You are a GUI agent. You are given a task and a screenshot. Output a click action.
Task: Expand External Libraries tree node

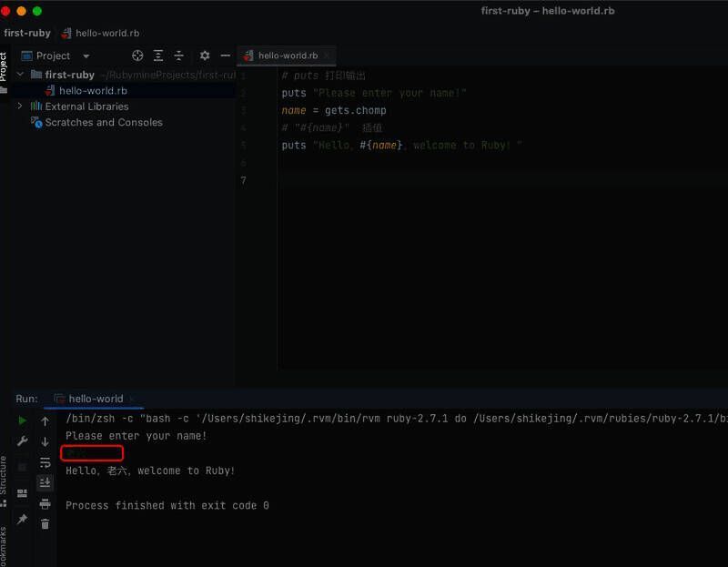(20, 106)
